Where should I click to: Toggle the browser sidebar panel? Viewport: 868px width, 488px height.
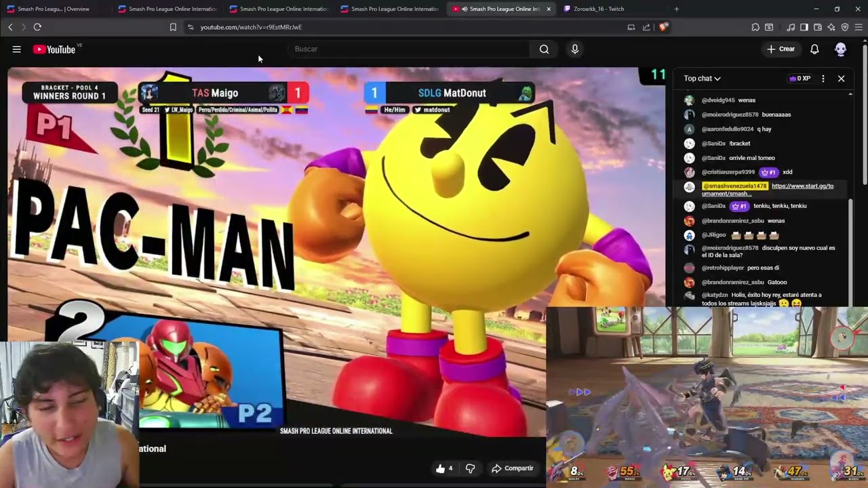(804, 27)
